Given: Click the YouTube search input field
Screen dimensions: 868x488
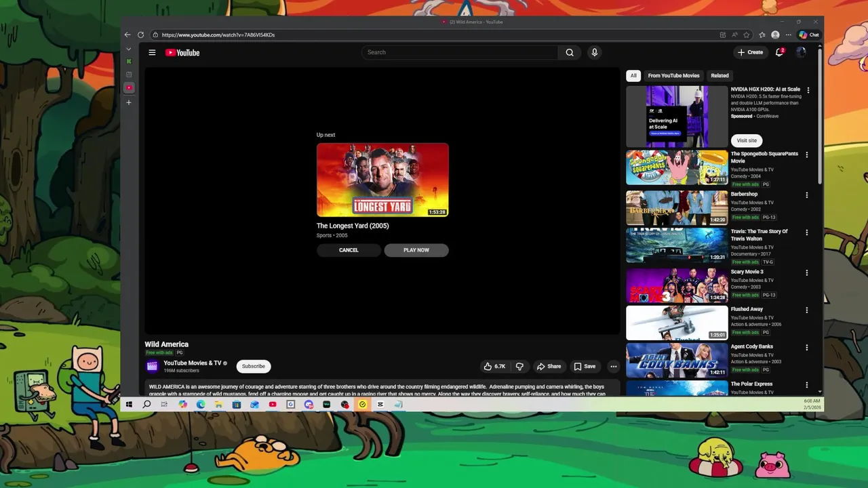Looking at the screenshot, I should 460,52.
